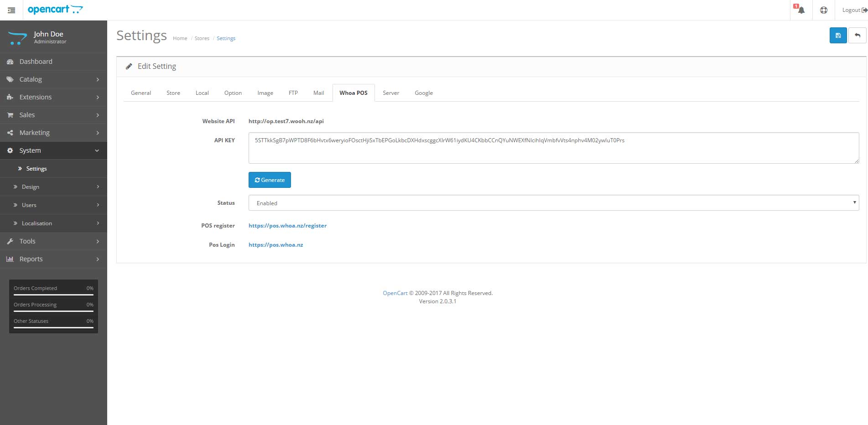Open the notifications bell icon
868x425 pixels.
(801, 10)
